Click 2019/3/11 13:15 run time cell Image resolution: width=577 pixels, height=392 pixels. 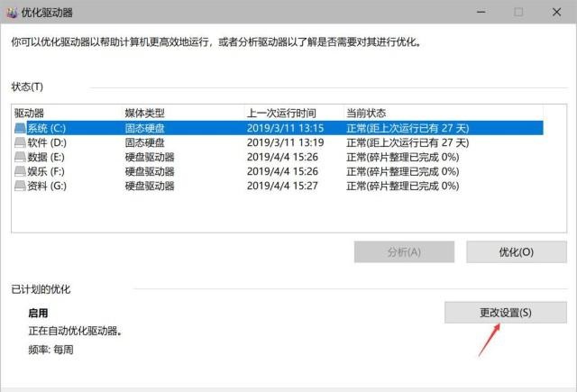pyautogui.click(x=285, y=128)
